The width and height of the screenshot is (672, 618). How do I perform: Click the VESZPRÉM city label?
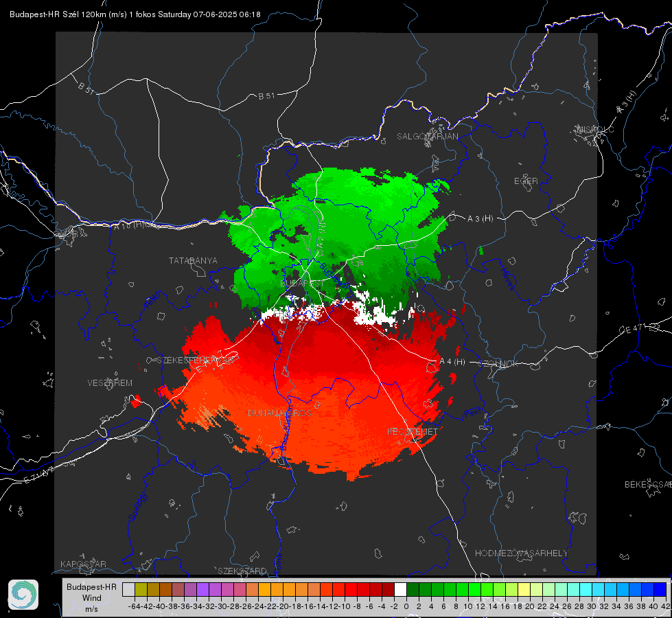coord(110,383)
